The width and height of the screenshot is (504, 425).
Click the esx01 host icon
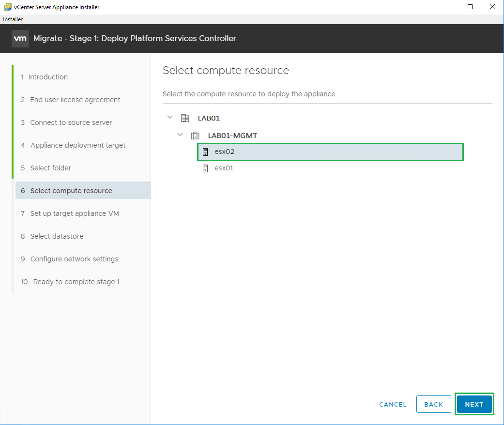205,168
